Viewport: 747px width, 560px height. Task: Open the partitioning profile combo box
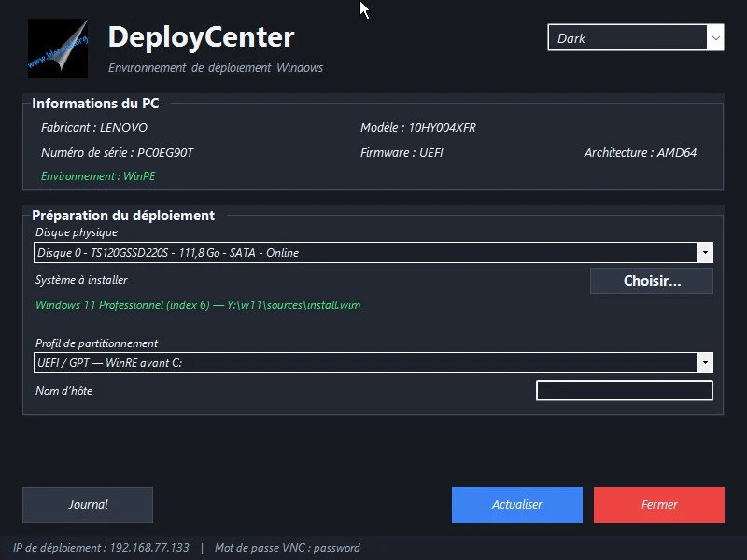coord(373,363)
